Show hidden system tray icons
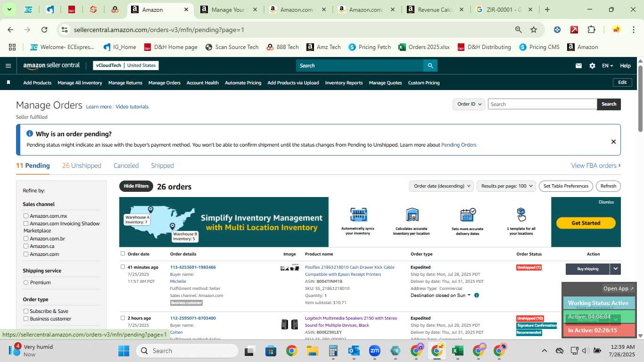 pos(544,351)
